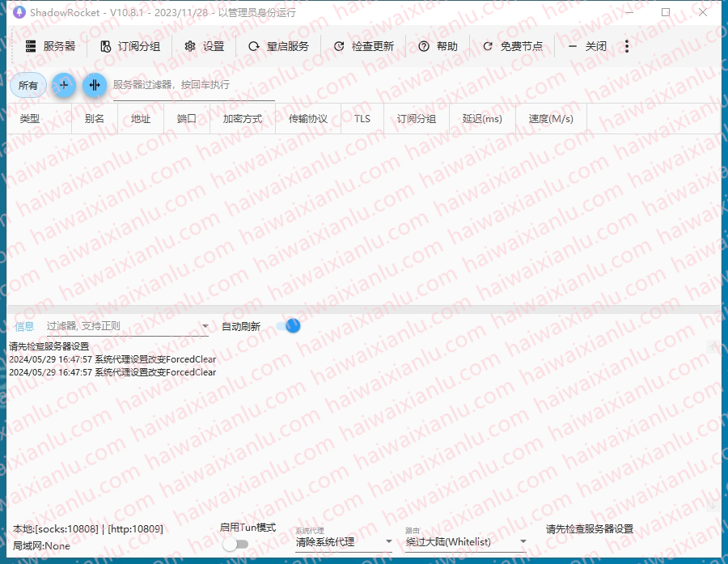The image size is (728, 564).
Task: Sort by the 端口 column header
Action: (x=187, y=119)
